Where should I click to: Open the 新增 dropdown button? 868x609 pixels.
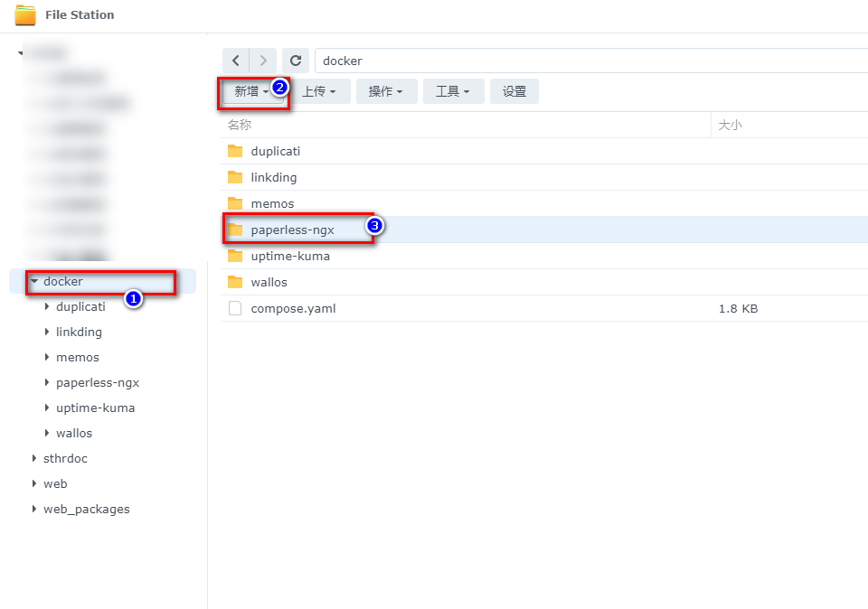(x=251, y=91)
